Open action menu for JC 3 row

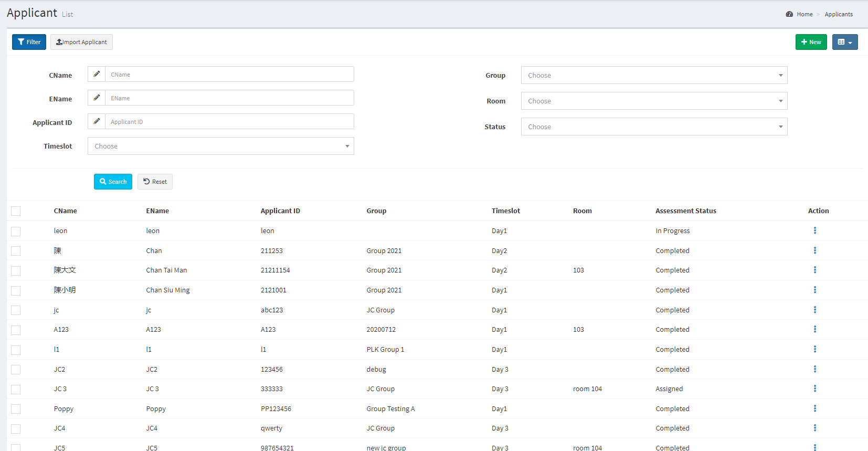click(x=814, y=389)
